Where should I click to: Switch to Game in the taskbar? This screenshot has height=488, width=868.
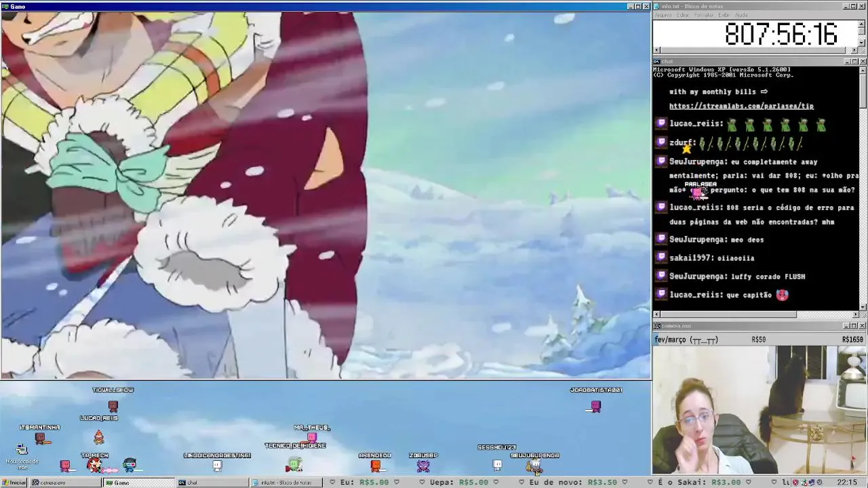[139, 483]
